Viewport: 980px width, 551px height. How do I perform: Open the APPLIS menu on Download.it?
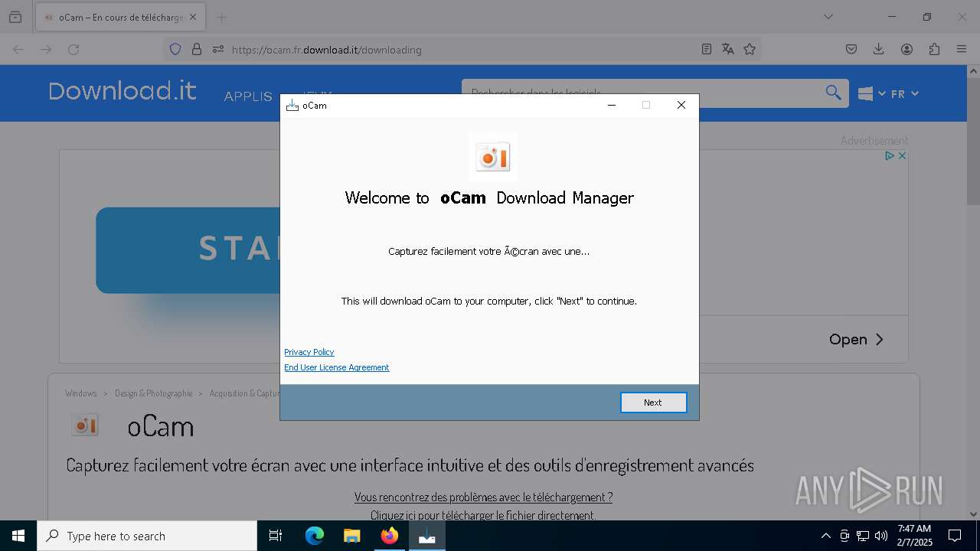248,96
